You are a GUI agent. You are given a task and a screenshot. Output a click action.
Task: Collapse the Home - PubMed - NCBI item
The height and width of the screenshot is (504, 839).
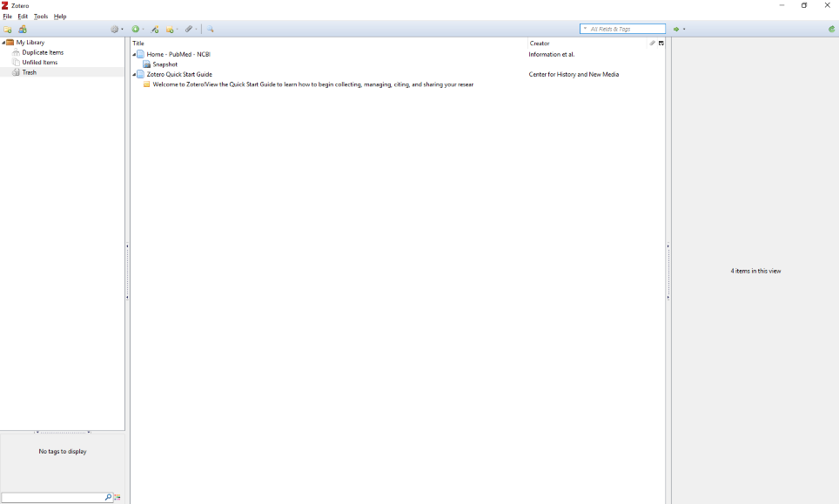click(x=134, y=55)
